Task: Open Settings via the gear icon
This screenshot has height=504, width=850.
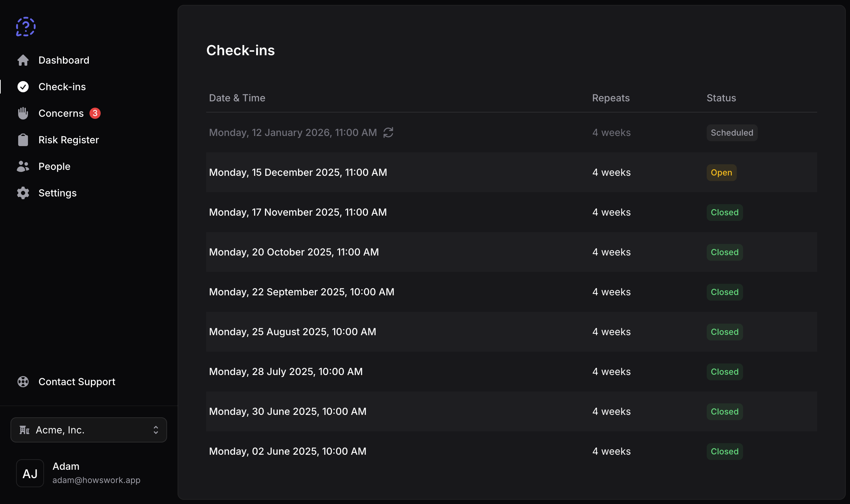Action: [x=23, y=193]
